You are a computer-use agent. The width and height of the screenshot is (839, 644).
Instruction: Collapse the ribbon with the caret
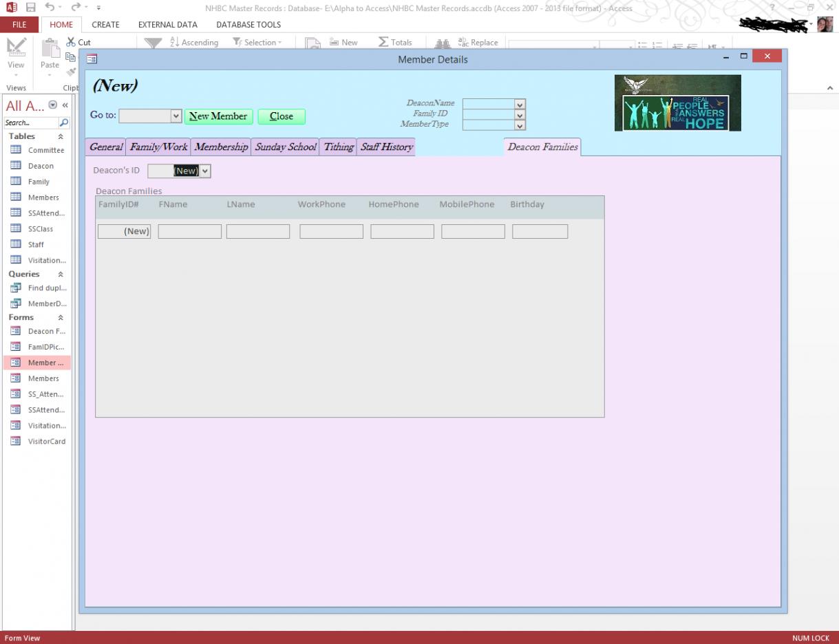[829, 88]
